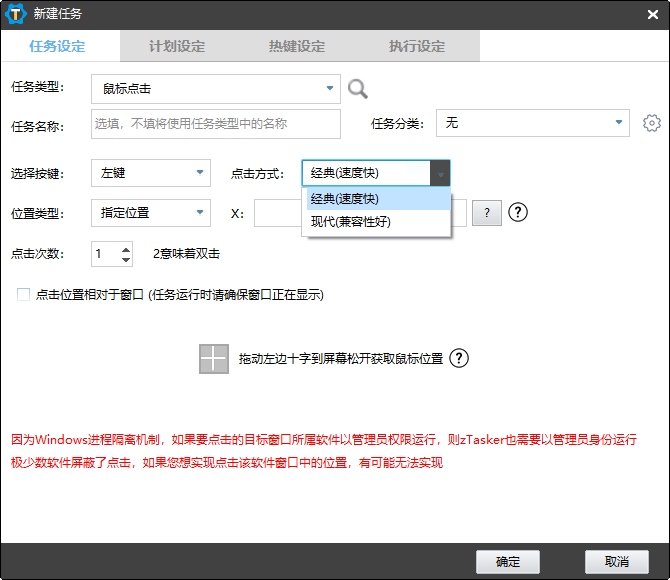The width and height of the screenshot is (670, 580).
Task: Click the crosshair position picker icon
Action: click(x=214, y=359)
